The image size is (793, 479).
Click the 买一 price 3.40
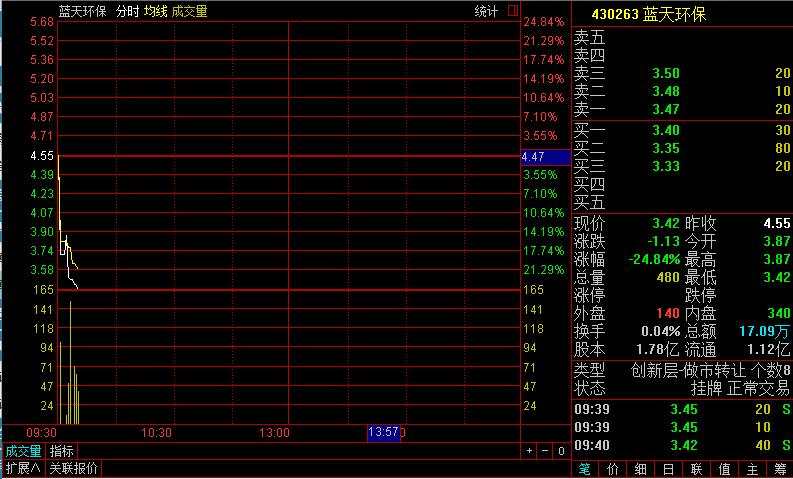point(666,130)
